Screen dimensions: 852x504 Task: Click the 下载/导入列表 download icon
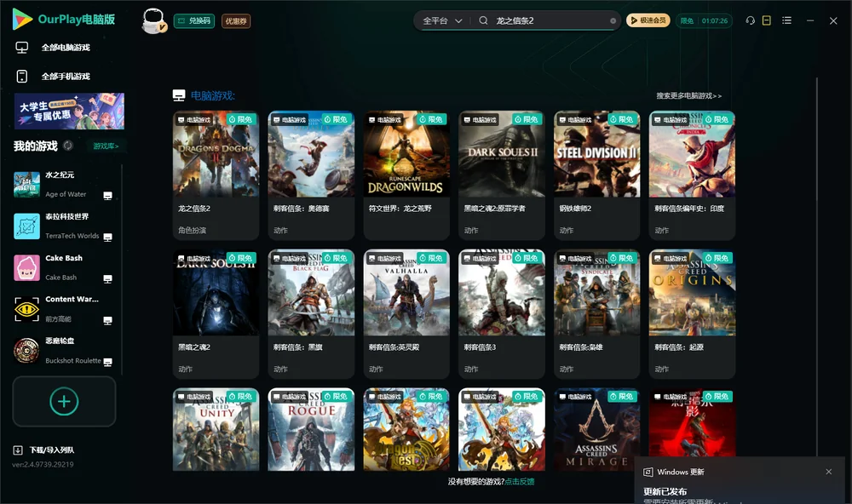pyautogui.click(x=18, y=450)
